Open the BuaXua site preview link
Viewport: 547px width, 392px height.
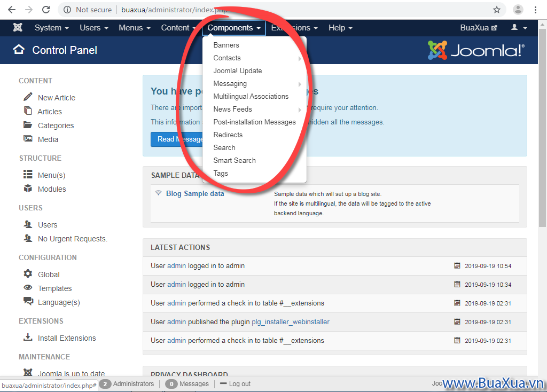click(478, 28)
